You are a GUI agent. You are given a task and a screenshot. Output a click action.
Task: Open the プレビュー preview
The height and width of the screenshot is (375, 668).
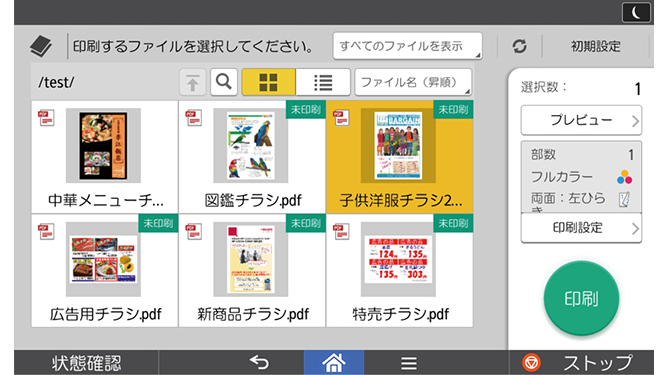[x=581, y=120]
